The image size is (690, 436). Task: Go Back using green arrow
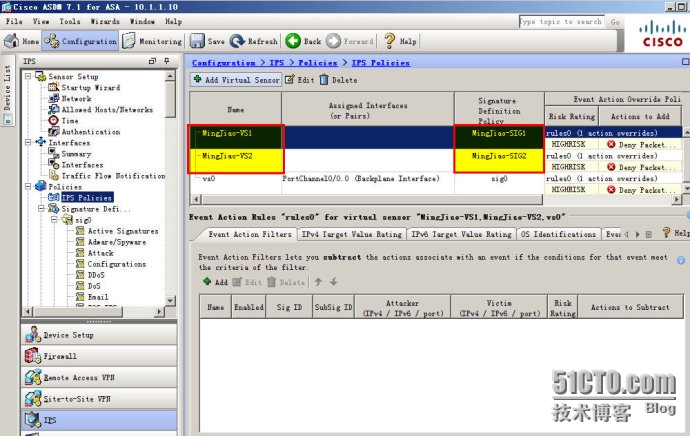pos(293,41)
